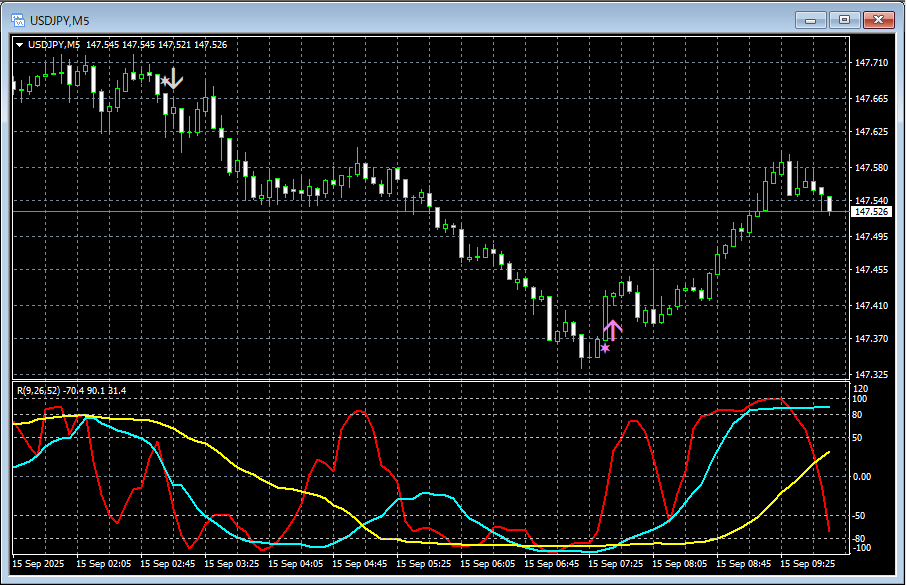
Task: Minimize the USDJPY,M5 chart window
Action: coord(811,19)
